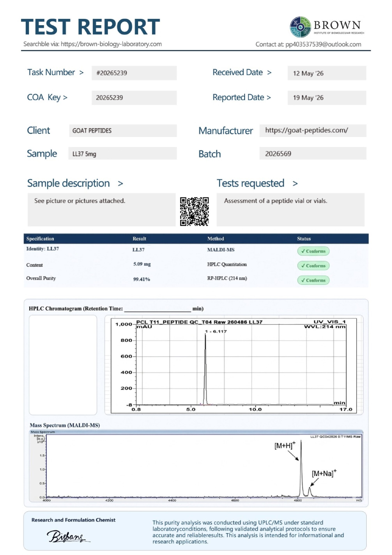392x555 pixels.
Task: Click the Specification column header
Action: coord(40,239)
